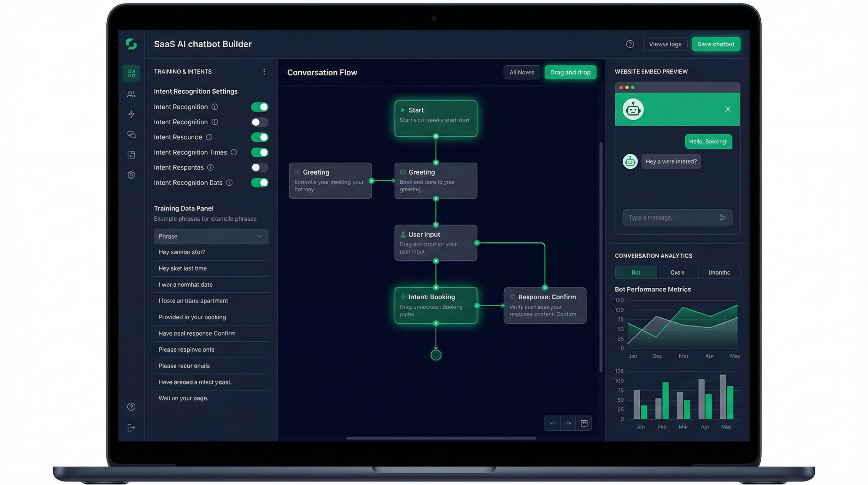Switch to the Cvols analytics tab
This screenshot has width=868, height=485.
tap(677, 272)
